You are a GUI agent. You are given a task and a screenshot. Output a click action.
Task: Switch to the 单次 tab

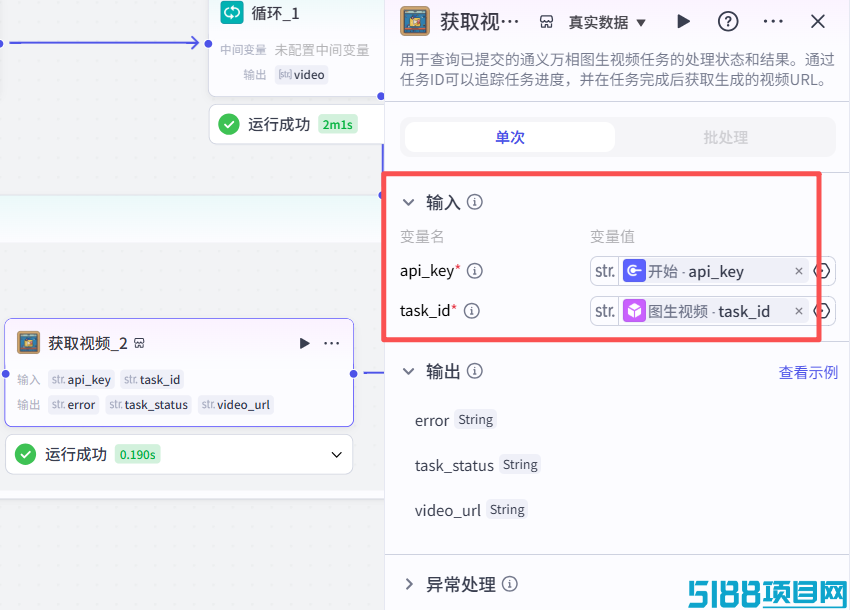tap(510, 137)
